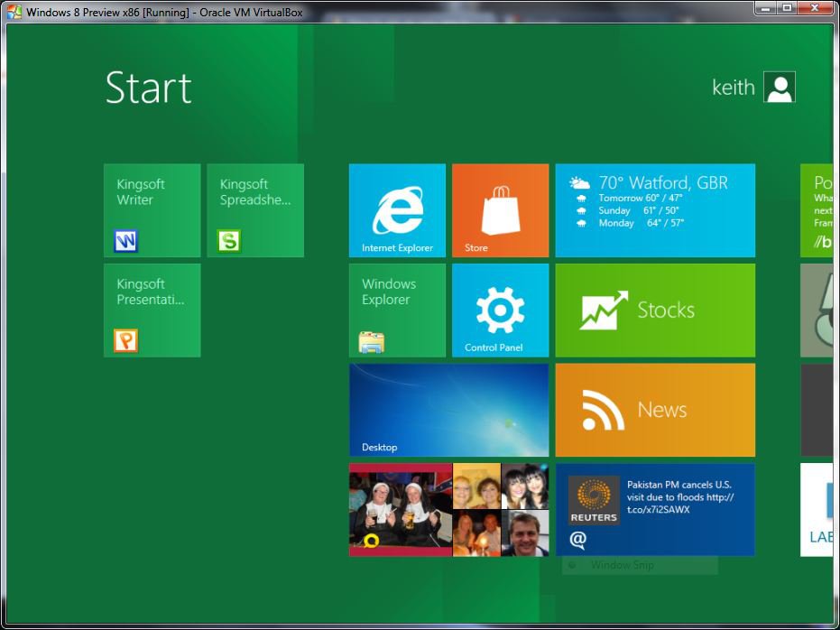Open the News RSS feed tile

[x=655, y=410]
